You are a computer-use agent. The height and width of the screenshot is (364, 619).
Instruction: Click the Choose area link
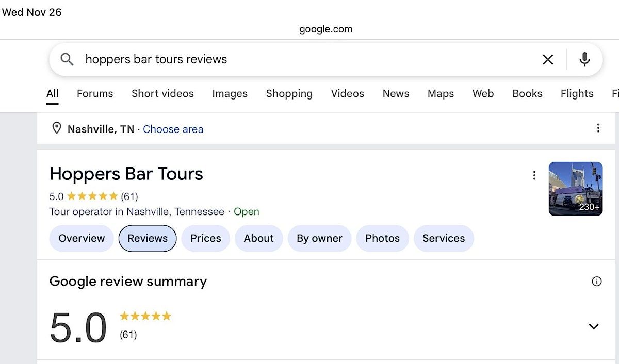click(173, 129)
